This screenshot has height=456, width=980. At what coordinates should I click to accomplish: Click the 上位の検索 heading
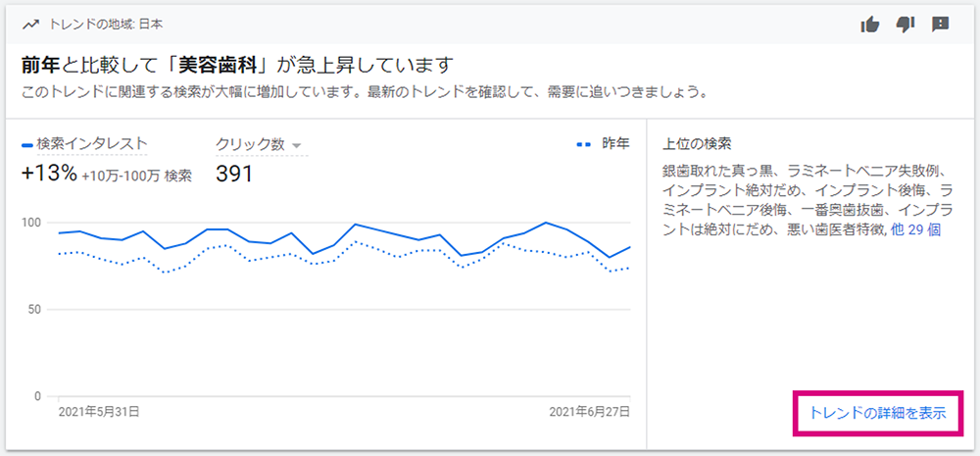click(696, 143)
